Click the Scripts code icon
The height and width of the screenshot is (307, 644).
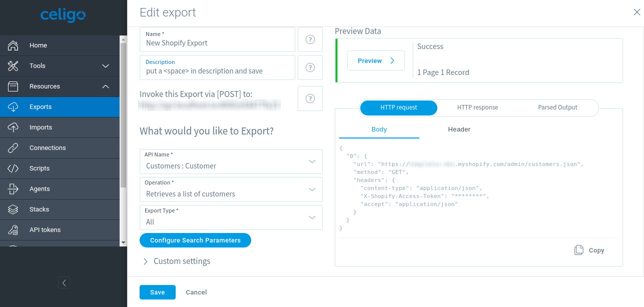[x=14, y=168]
